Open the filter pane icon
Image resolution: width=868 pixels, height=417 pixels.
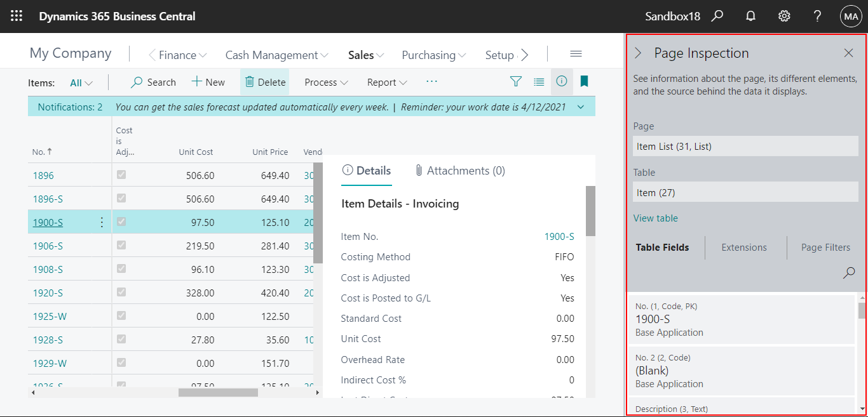[515, 82]
